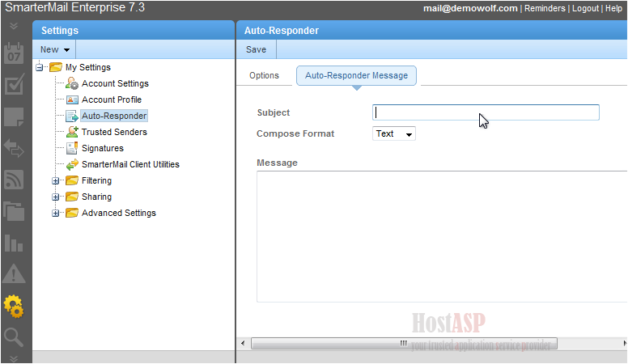This screenshot has height=364, width=628.
Task: Select Auto-Responder in the tree
Action: tap(114, 116)
